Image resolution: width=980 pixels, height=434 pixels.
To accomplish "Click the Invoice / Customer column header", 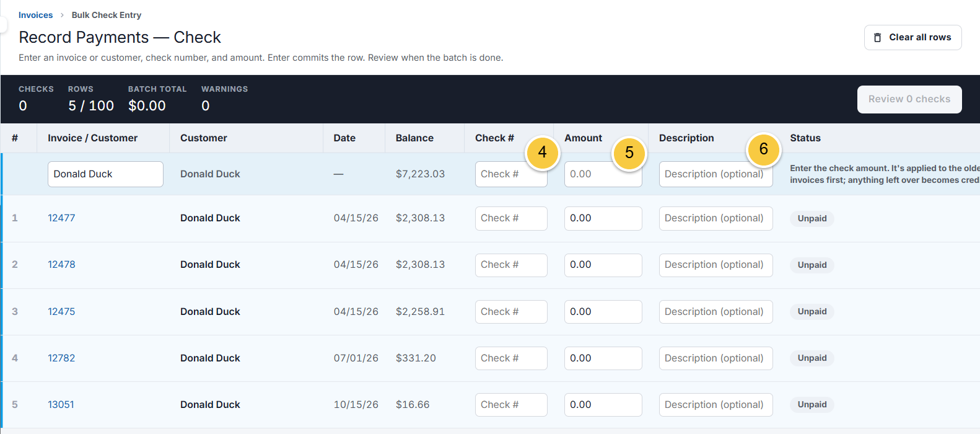I will (x=92, y=138).
